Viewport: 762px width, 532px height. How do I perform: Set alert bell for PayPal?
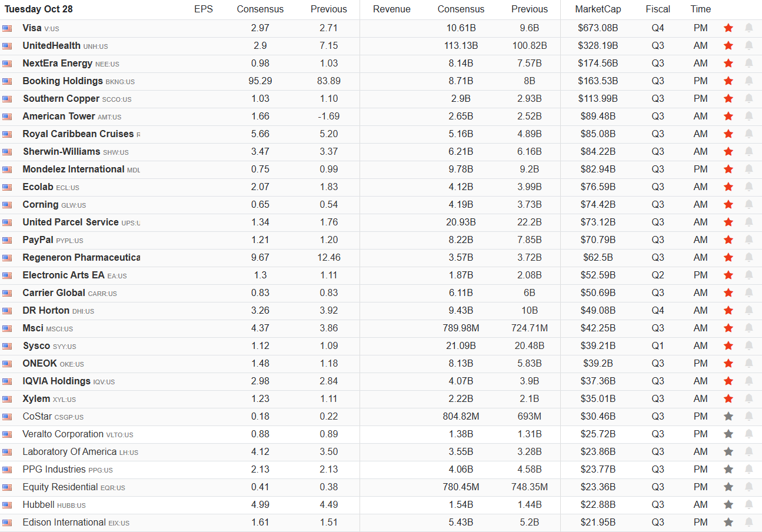click(x=749, y=240)
